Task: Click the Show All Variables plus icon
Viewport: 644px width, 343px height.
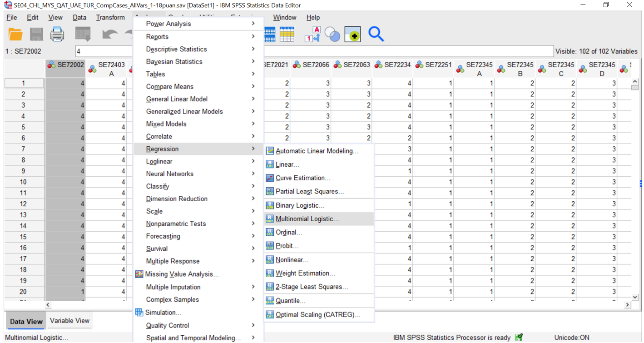Action: click(x=353, y=35)
